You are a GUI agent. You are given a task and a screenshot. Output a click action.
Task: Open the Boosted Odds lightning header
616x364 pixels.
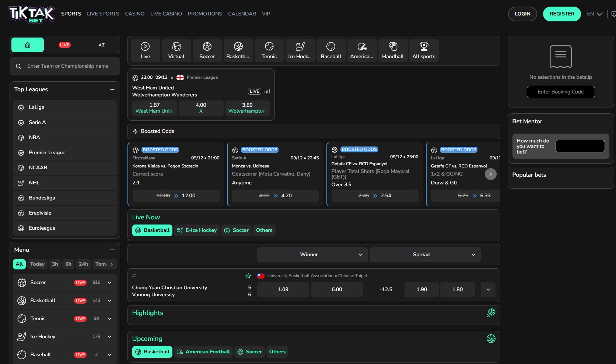click(x=314, y=131)
